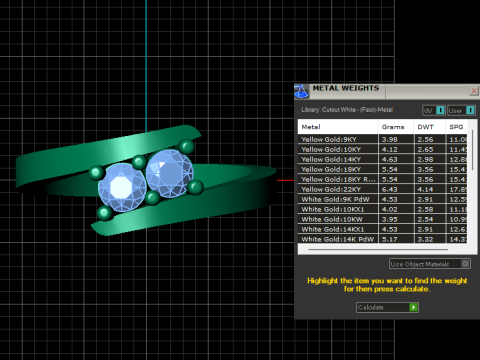This screenshot has height=360, width=480.
Task: Select the left round gemstone on ring
Action: [122, 188]
